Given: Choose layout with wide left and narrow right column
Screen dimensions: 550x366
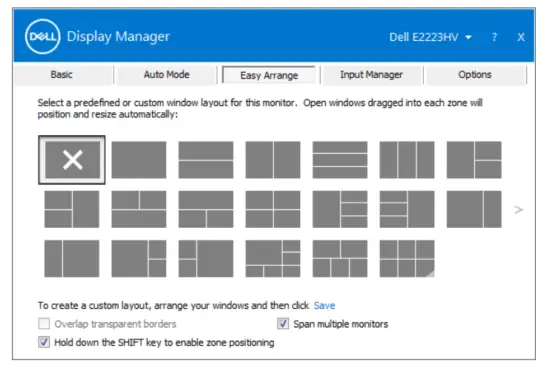Looking at the screenshot, I should tap(474, 209).
